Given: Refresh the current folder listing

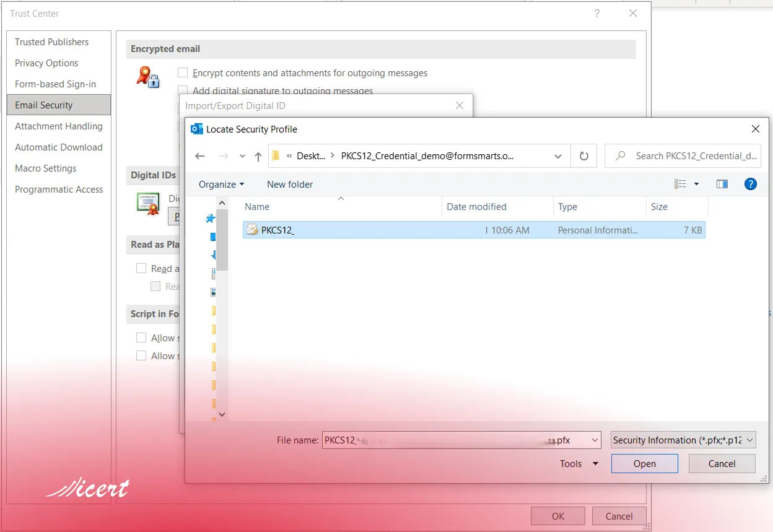Looking at the screenshot, I should (583, 156).
